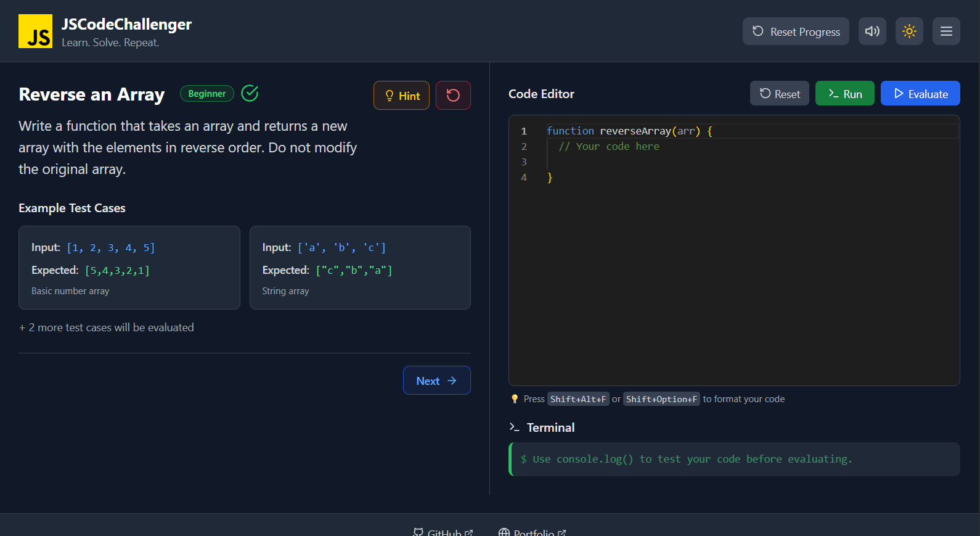Open the hamburger menu
This screenshot has height=536, width=980.
coord(946,31)
